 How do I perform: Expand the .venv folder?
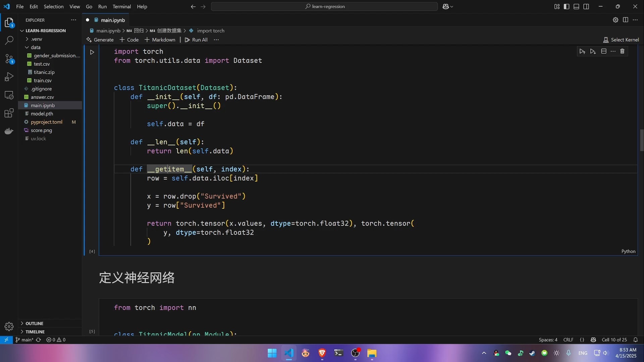point(36,39)
